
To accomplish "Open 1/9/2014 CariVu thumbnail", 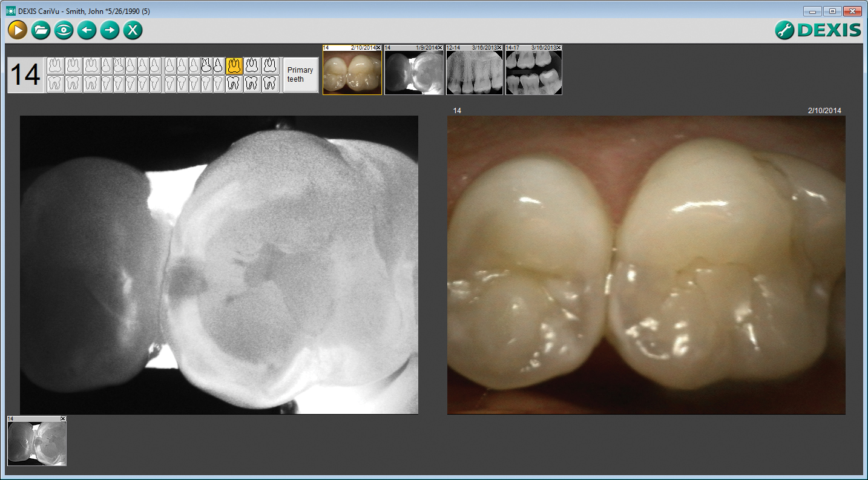I will point(413,73).
